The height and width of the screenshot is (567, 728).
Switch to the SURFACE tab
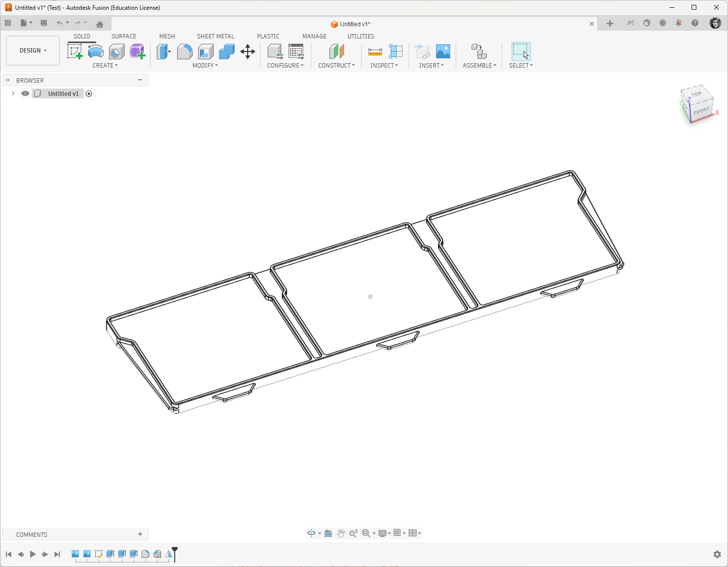click(x=124, y=36)
